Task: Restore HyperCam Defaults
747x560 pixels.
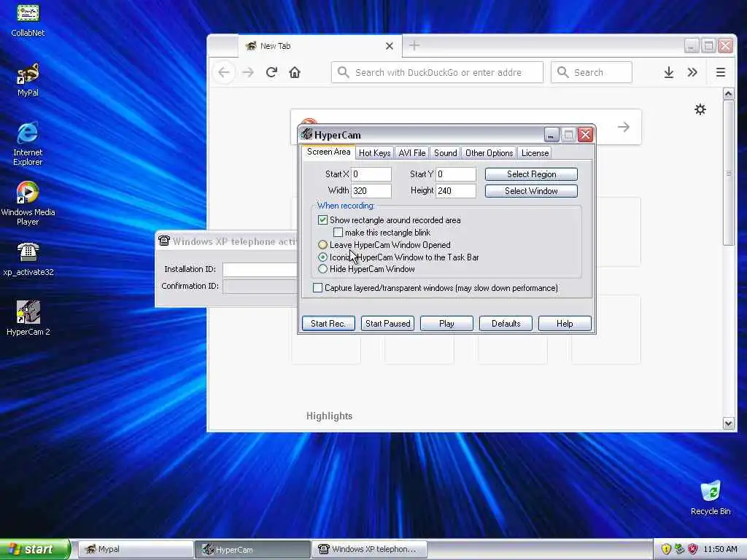Action: (x=506, y=323)
